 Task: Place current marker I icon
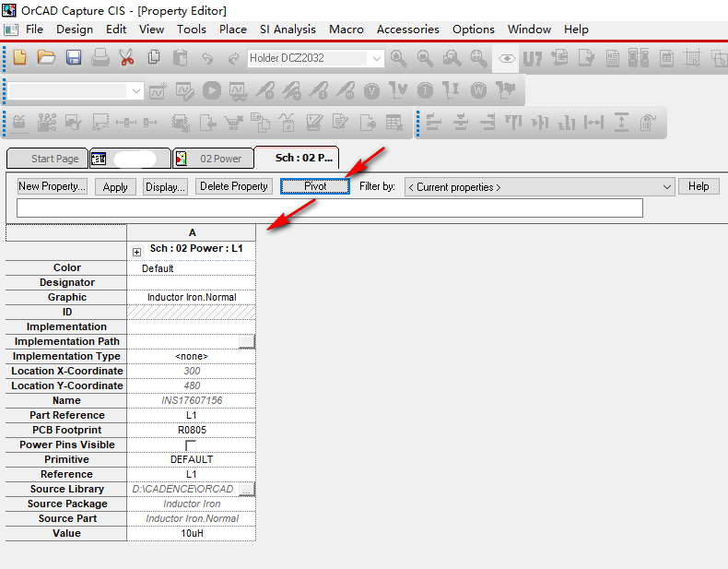pos(426,90)
